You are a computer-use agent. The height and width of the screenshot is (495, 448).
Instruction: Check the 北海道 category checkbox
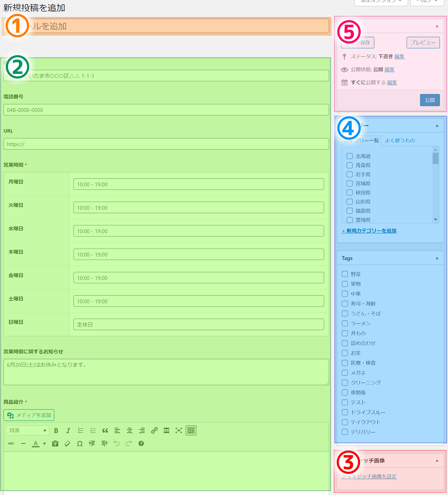[349, 156]
